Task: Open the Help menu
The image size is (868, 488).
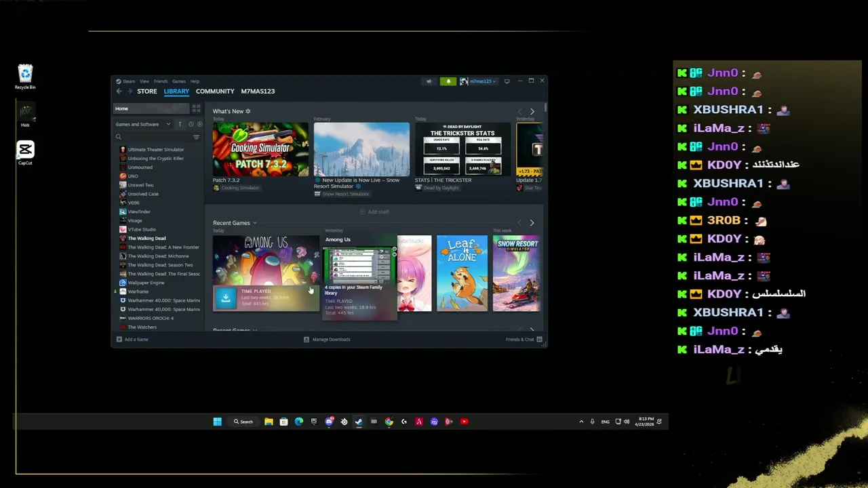Action: (195, 81)
